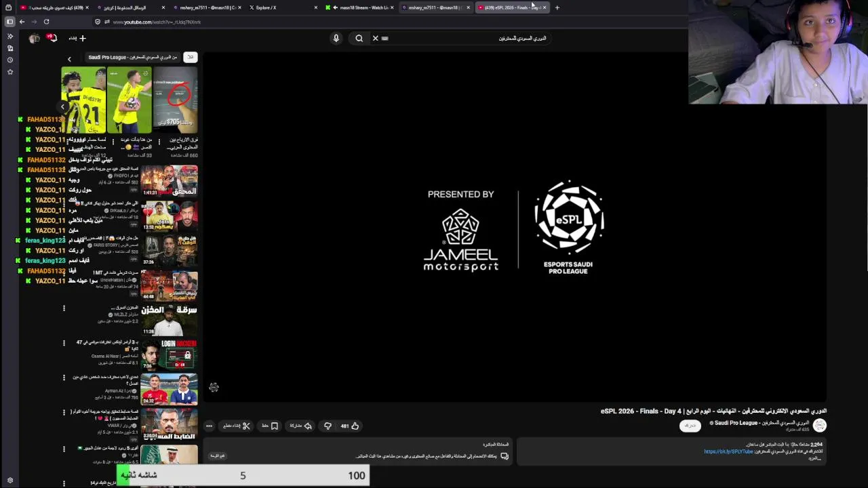868x488 pixels.
Task: Click the share arrow button under the video
Action: 301,426
